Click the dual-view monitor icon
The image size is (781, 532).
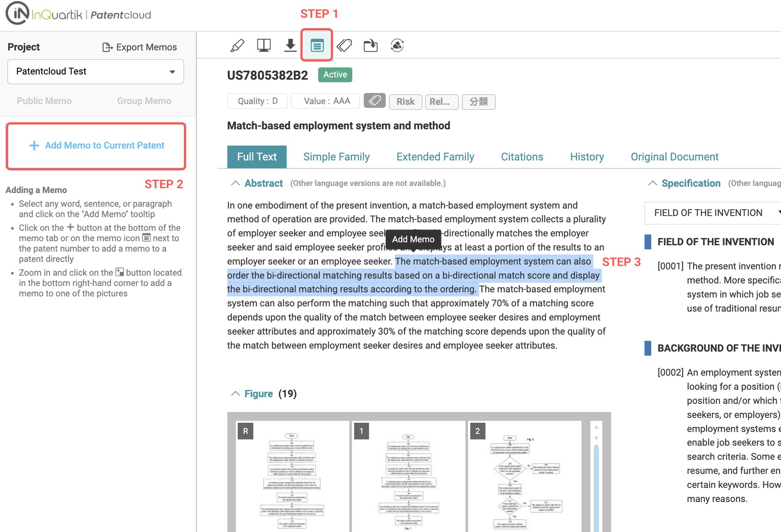[264, 46]
